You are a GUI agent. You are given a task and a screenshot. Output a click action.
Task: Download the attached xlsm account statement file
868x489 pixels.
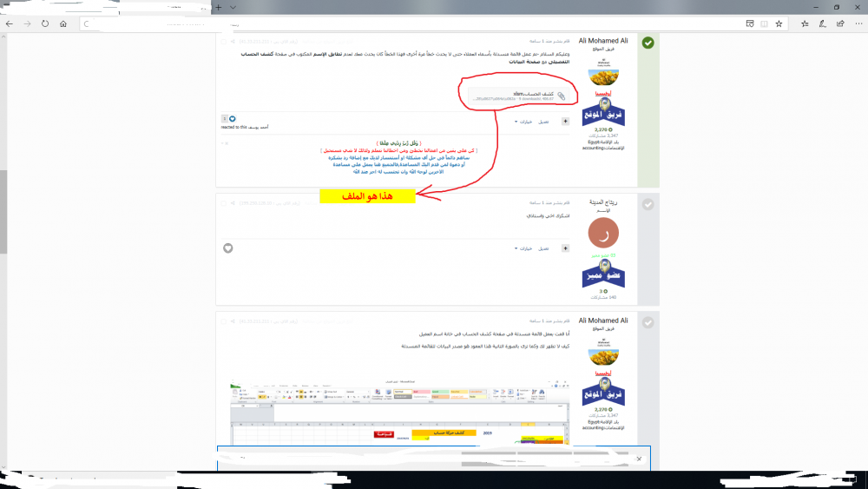coord(533,94)
